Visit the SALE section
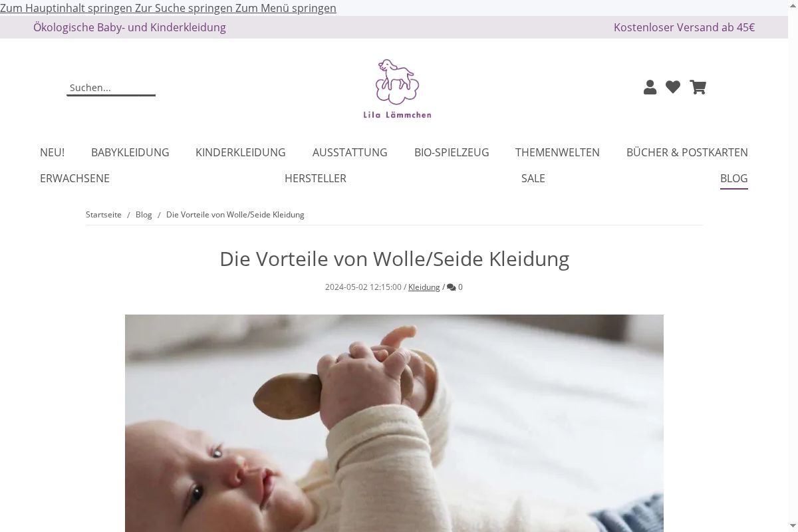Viewport: 798px width, 532px height. click(x=533, y=178)
